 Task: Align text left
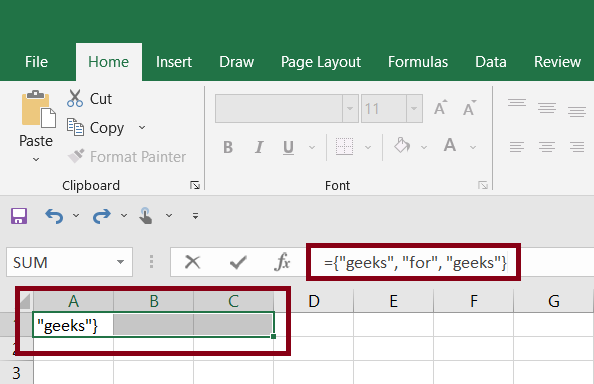point(517,147)
